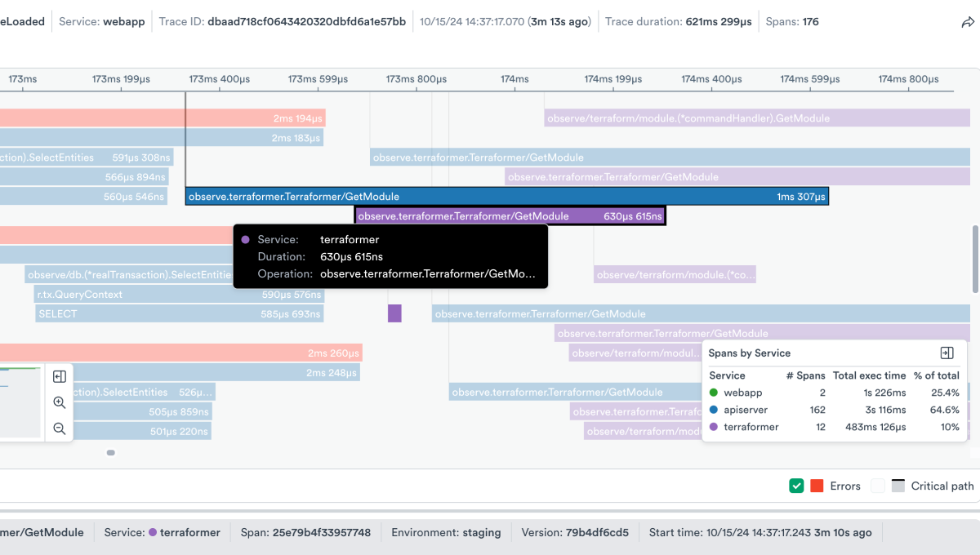This screenshot has height=555, width=980.
Task: Click the gray Critical path swatch
Action: pos(898,486)
